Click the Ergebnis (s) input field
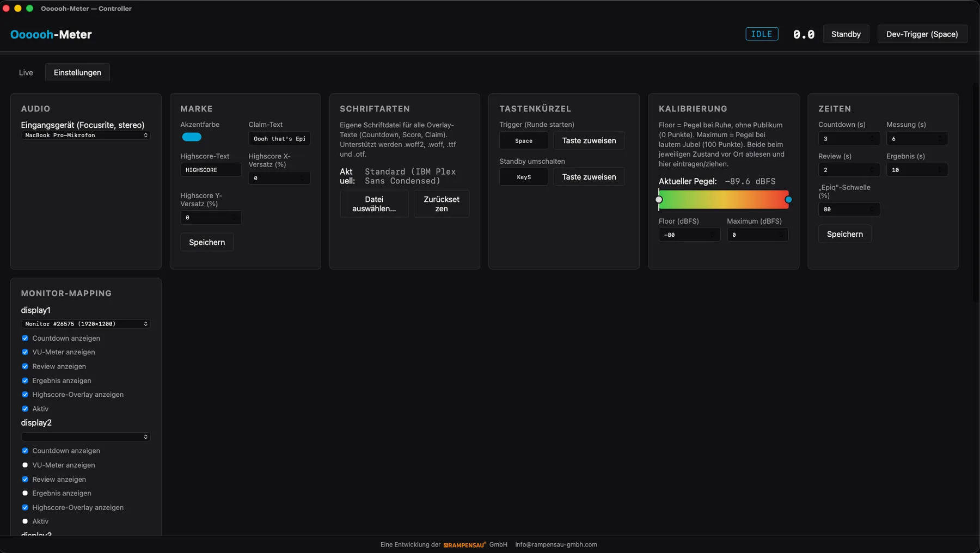 (x=917, y=170)
